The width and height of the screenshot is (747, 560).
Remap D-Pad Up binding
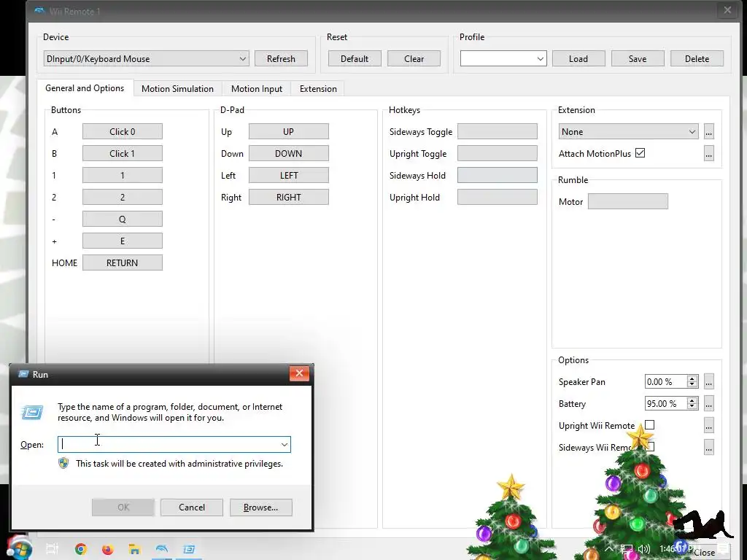click(289, 131)
